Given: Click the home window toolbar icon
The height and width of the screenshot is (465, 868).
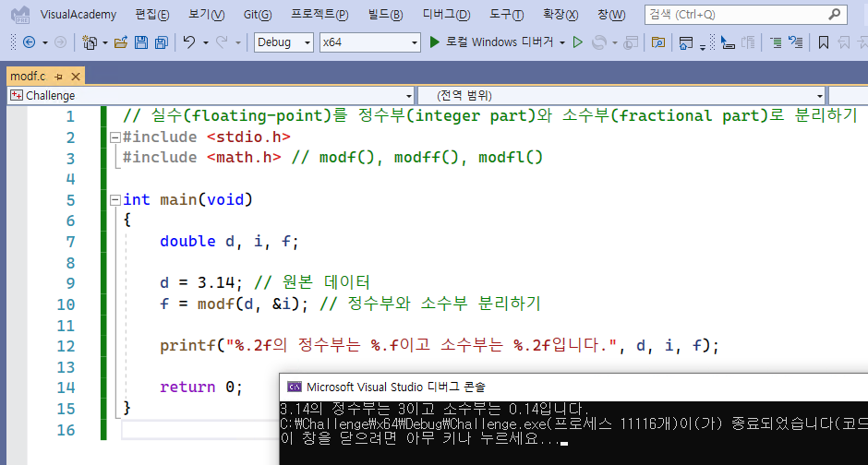Looking at the screenshot, I should pos(686,42).
